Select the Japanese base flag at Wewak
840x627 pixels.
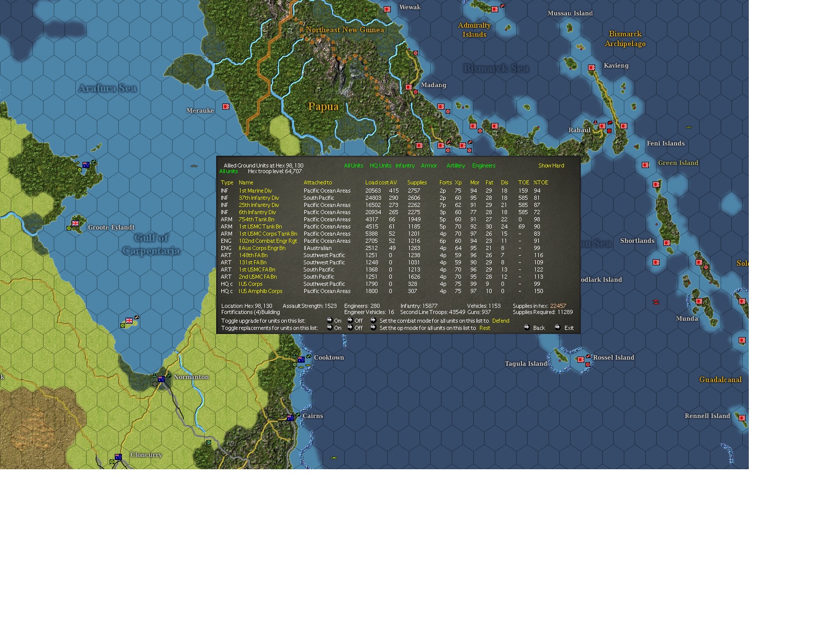pyautogui.click(x=387, y=9)
